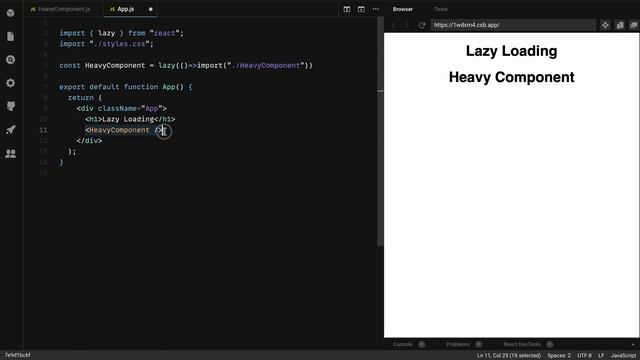Select the Browser preview tab
640x360 pixels.
click(402, 9)
